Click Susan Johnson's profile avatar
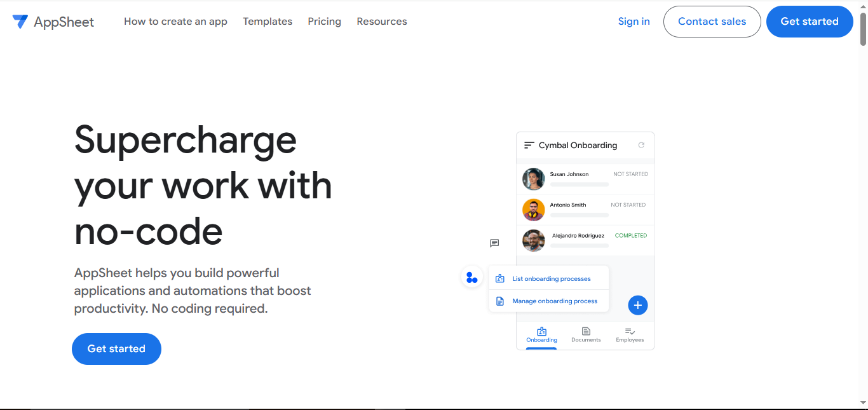The image size is (868, 410). 533,179
